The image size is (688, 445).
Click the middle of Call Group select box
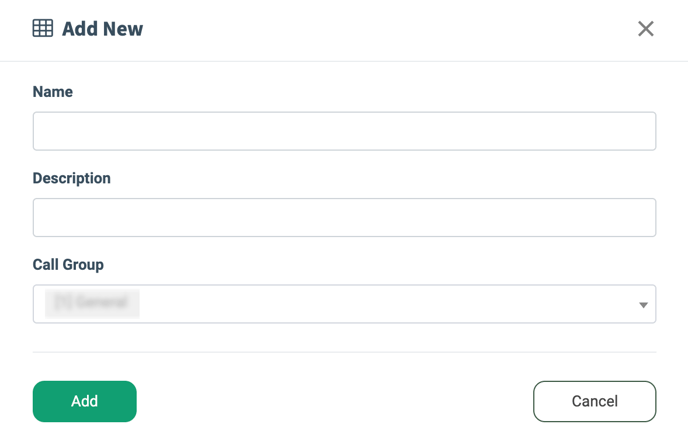click(x=344, y=304)
